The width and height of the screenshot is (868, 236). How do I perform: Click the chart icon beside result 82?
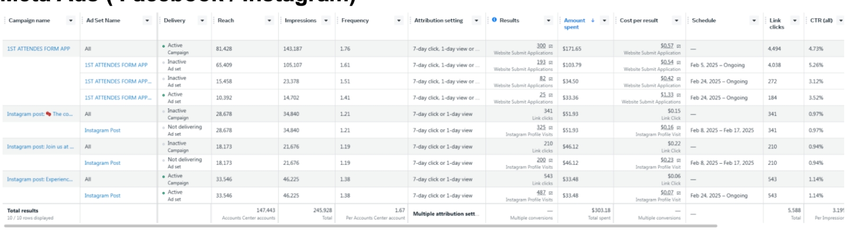point(550,79)
